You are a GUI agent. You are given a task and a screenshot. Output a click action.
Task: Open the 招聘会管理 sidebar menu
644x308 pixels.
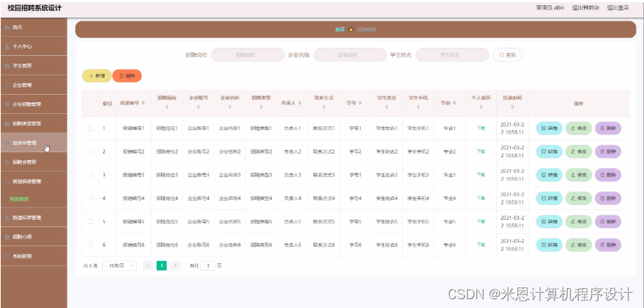pyautogui.click(x=34, y=162)
